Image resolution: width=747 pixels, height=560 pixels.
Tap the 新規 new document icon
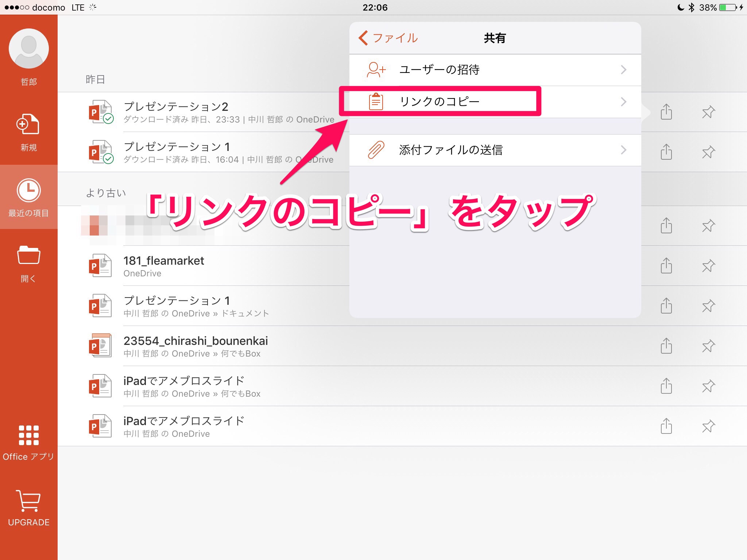tap(28, 124)
